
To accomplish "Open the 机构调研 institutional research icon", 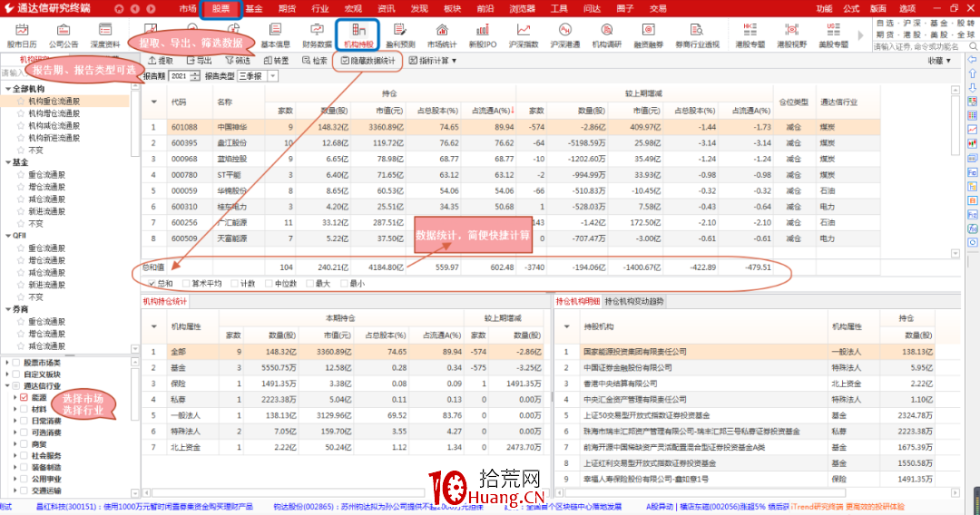I will (606, 35).
